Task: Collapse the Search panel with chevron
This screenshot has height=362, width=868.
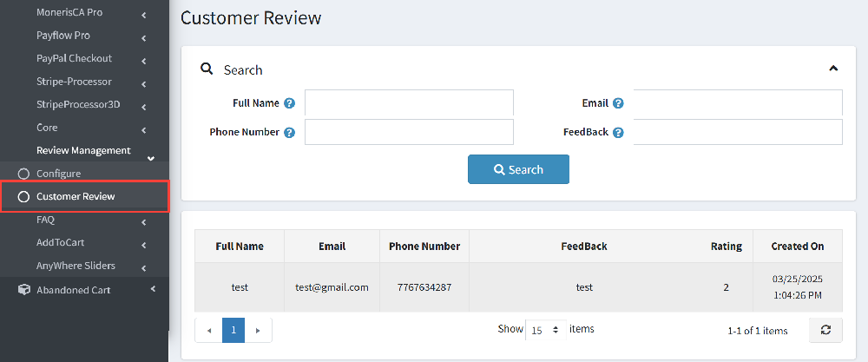Action: point(833,69)
